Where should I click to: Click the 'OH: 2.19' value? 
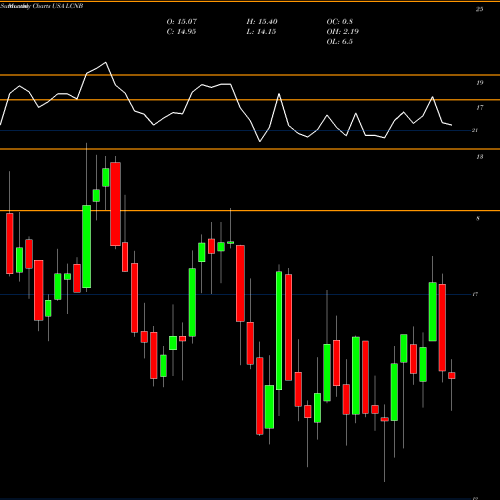[x=343, y=32]
